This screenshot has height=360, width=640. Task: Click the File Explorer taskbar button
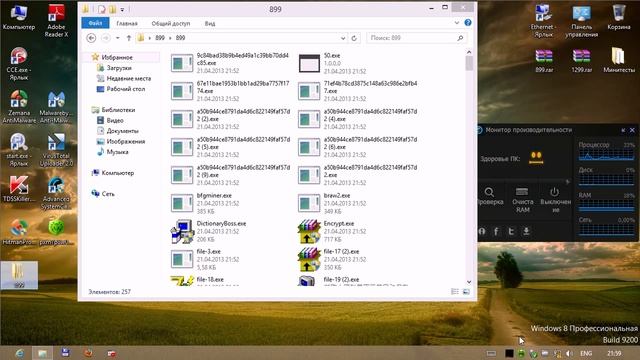[42, 353]
